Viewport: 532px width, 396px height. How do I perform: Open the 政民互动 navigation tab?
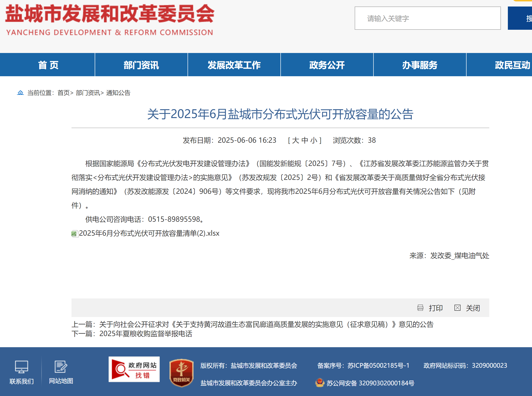tap(500, 65)
